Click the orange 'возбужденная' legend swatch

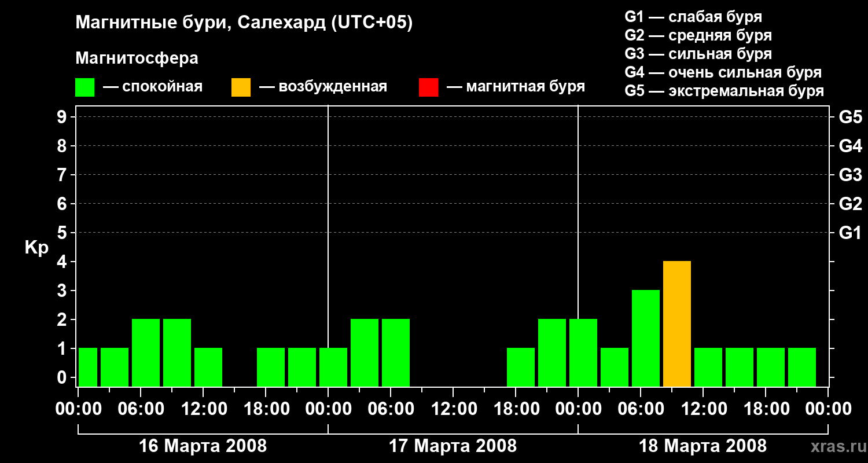click(x=241, y=87)
